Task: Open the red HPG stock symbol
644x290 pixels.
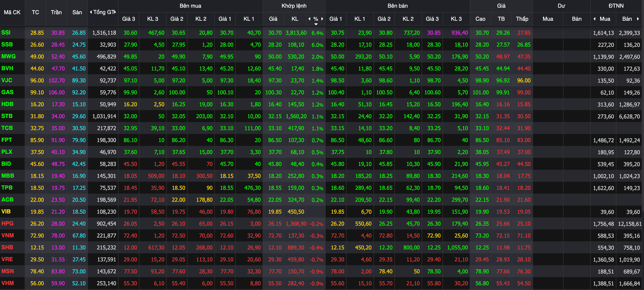Action: (x=7, y=223)
